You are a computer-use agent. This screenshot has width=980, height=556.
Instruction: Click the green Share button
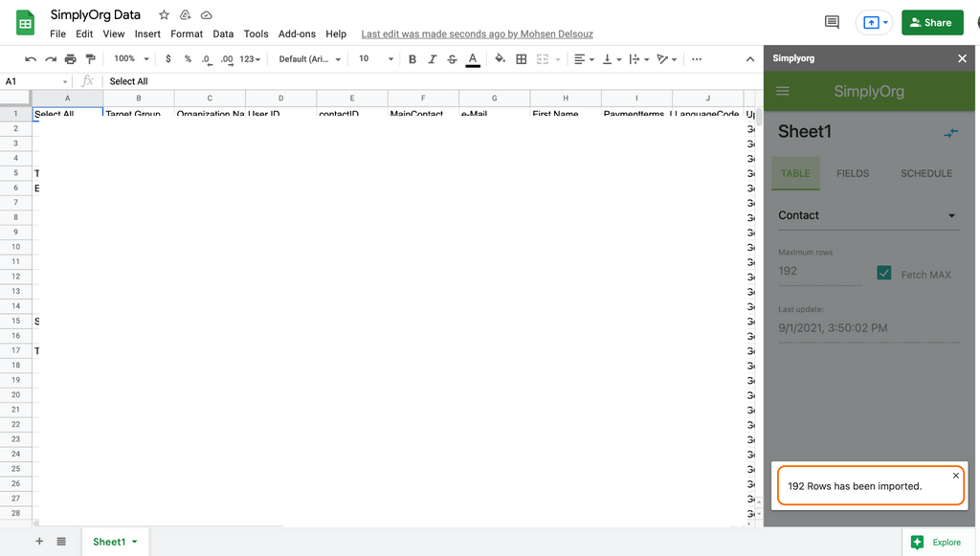[x=932, y=23]
